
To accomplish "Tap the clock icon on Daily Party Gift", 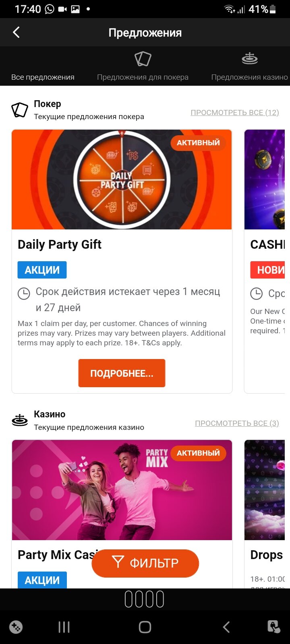I will point(24,293).
